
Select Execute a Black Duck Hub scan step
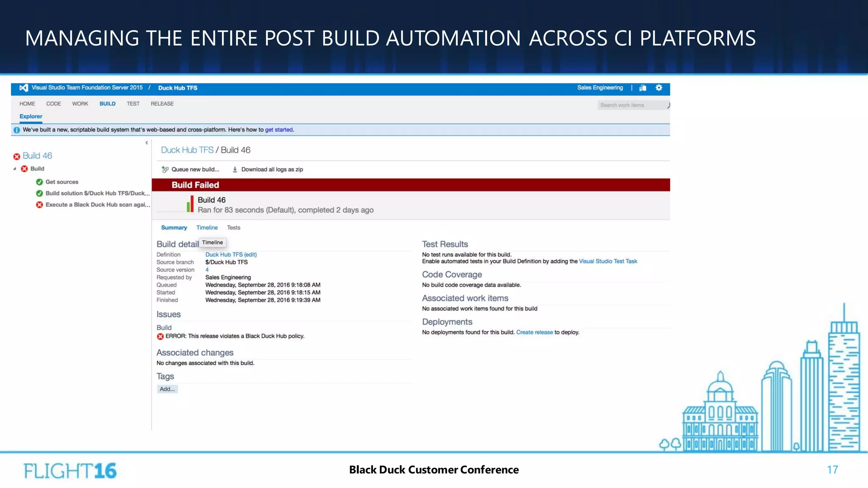pyautogui.click(x=97, y=205)
